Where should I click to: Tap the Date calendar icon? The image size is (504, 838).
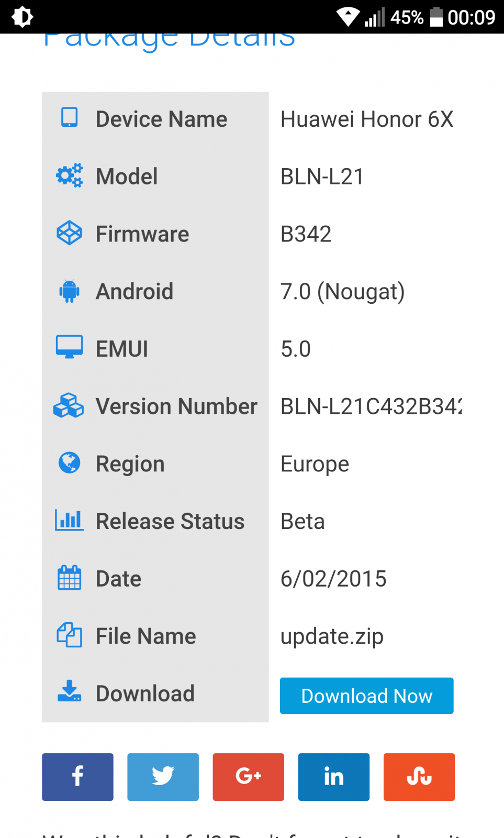69,578
